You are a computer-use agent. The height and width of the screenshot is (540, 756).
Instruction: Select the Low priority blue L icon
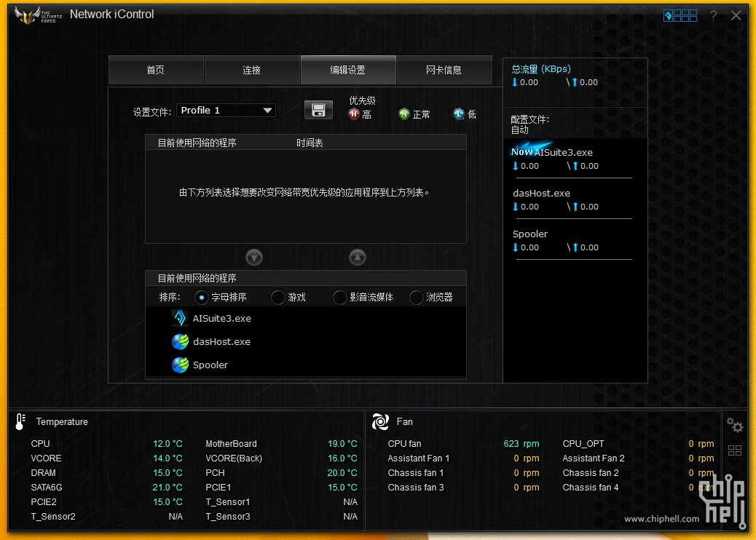pyautogui.click(x=459, y=114)
